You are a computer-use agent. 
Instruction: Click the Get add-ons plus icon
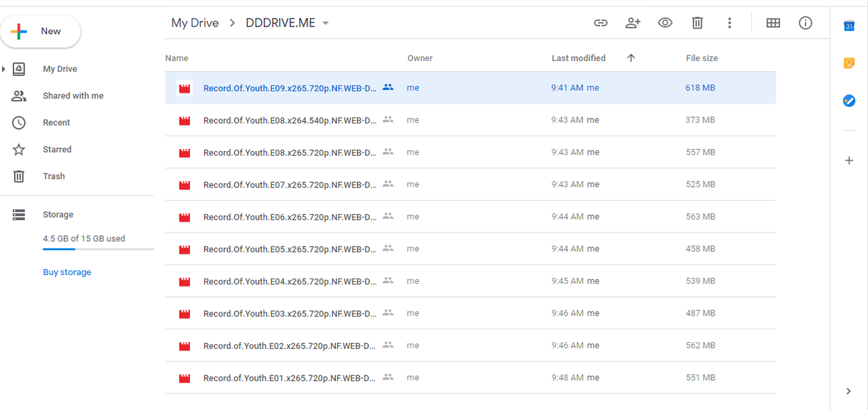pos(849,161)
